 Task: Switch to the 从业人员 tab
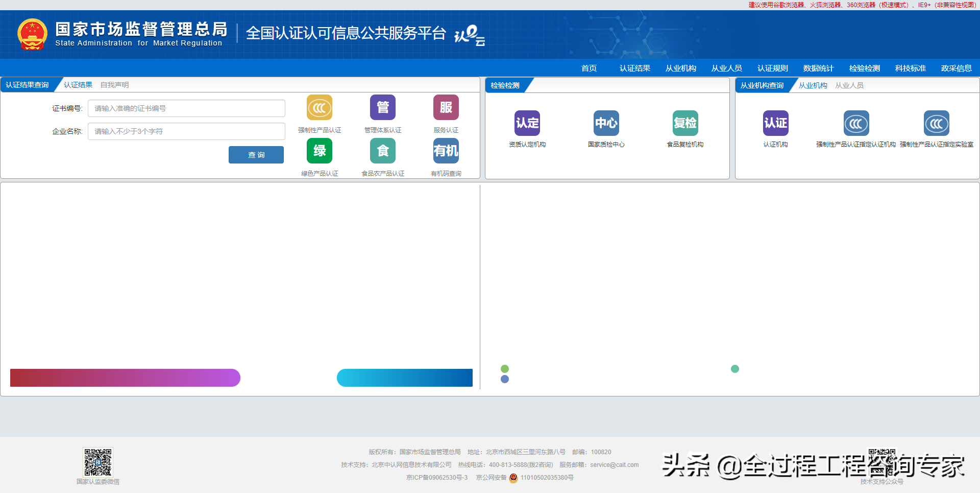(x=849, y=85)
